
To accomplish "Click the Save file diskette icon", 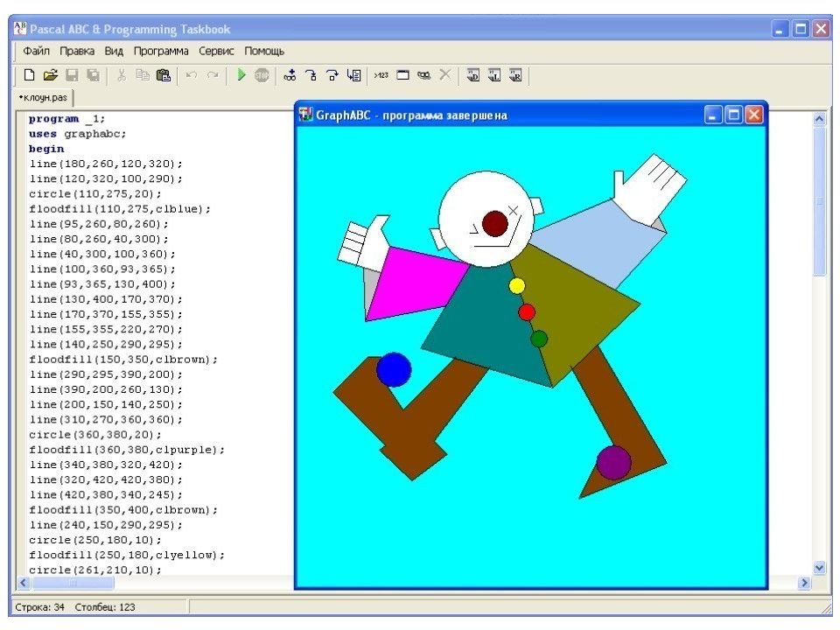I will coord(73,75).
